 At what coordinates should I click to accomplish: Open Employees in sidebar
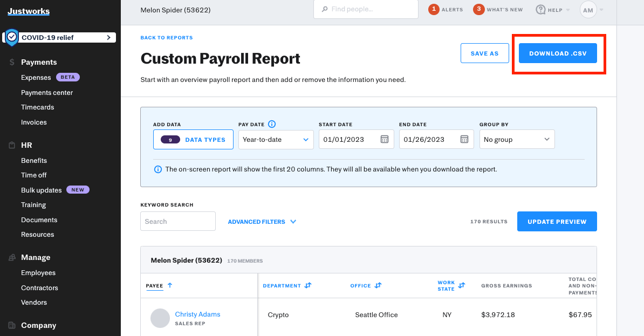38,273
